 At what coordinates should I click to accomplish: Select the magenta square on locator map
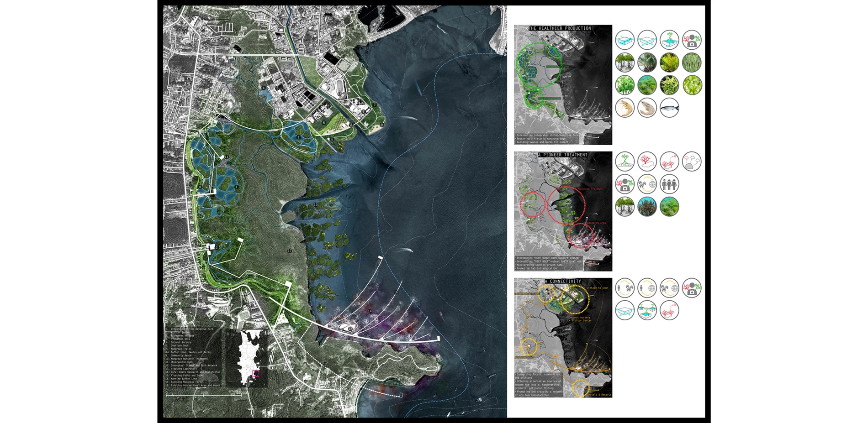[x=256, y=373]
